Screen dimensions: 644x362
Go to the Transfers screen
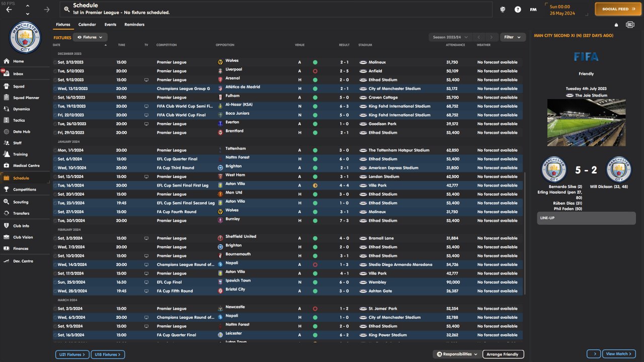click(21, 213)
